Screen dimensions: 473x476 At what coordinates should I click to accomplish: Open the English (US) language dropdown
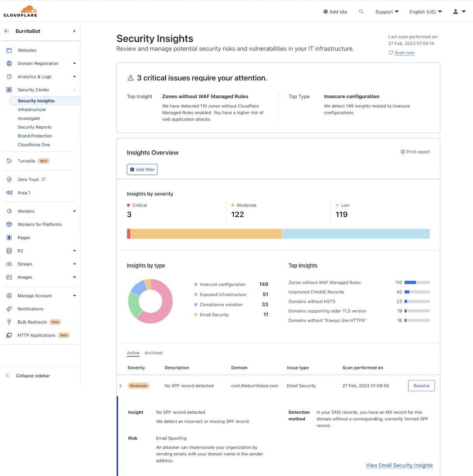tap(425, 12)
